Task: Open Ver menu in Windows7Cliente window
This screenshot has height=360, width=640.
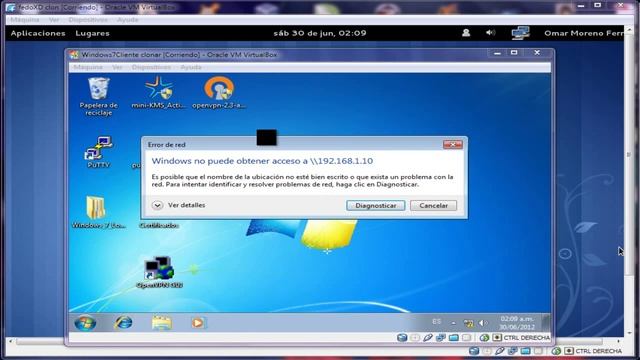Action: tap(117, 67)
